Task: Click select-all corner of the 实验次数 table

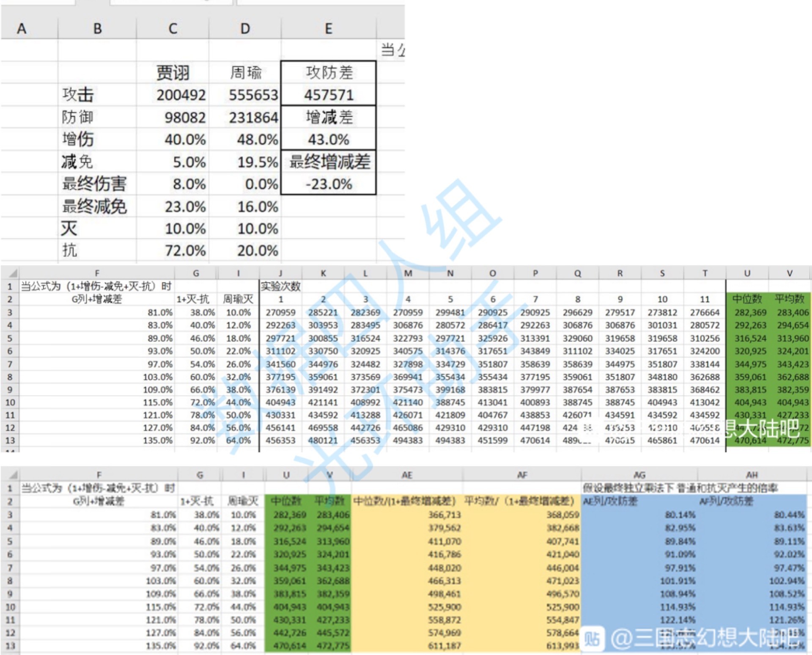Action: [11, 273]
